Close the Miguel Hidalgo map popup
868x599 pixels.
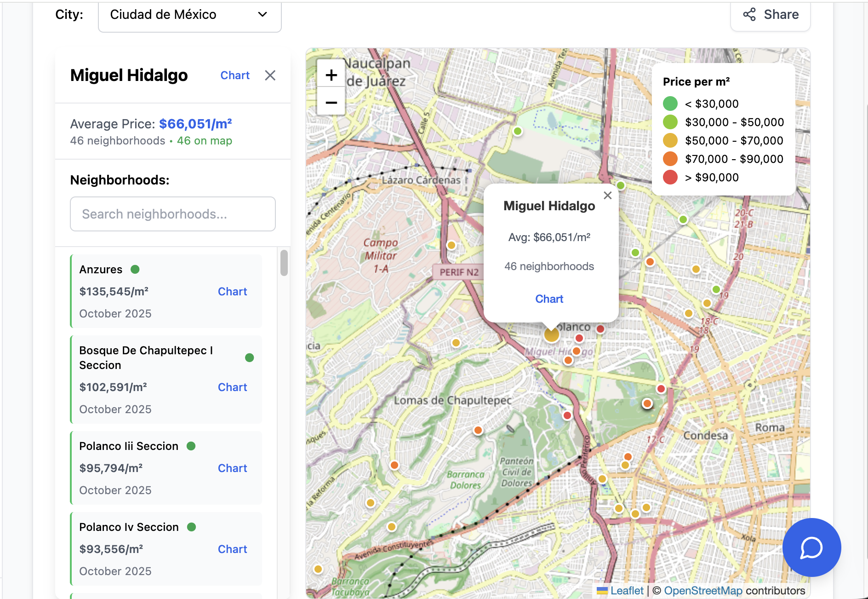pyautogui.click(x=607, y=195)
